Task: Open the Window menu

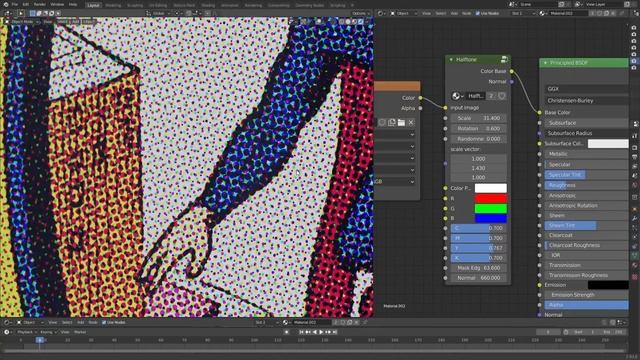Action: coord(57,4)
